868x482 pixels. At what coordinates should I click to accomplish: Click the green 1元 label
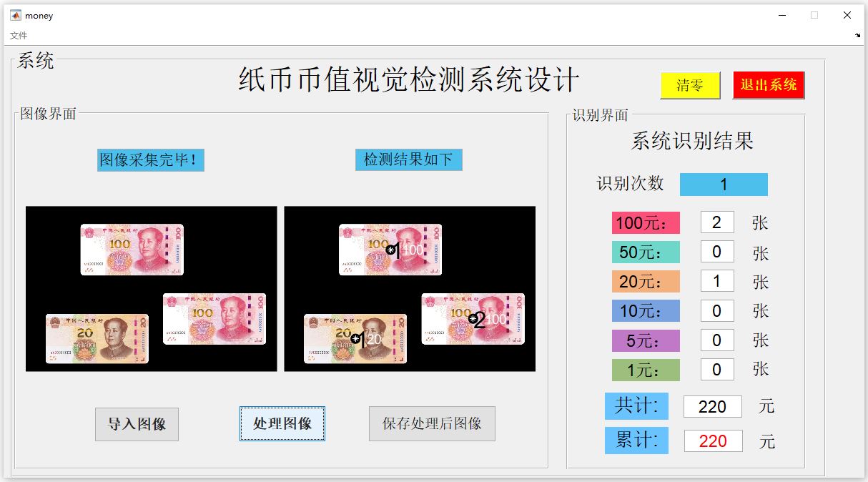[646, 370]
